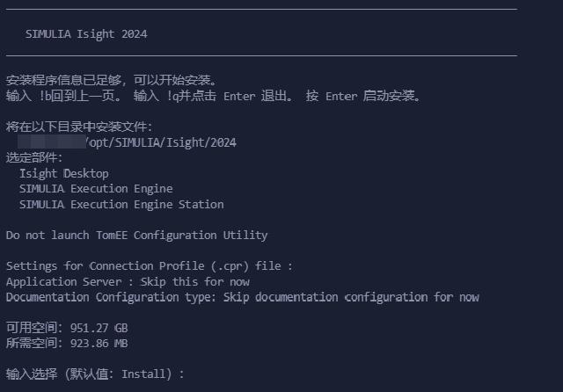Click the input prompt with default Install
The image size is (563, 392).
tap(95, 374)
